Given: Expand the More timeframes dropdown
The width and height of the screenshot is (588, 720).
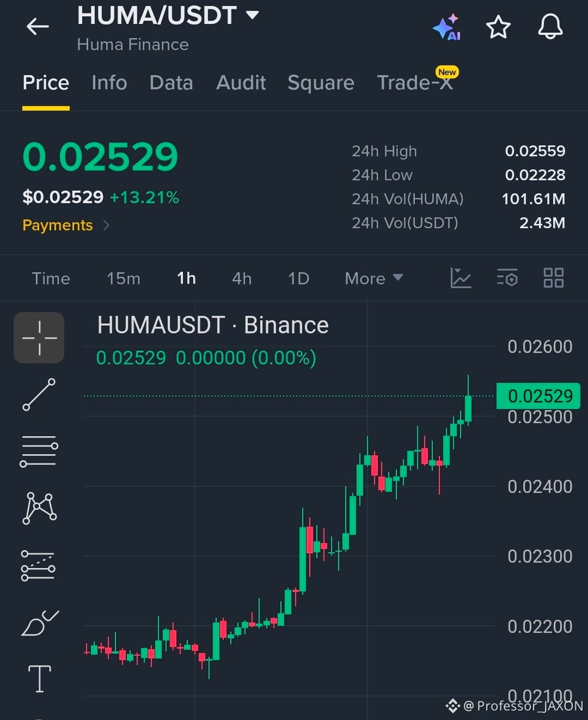Looking at the screenshot, I should (x=374, y=278).
